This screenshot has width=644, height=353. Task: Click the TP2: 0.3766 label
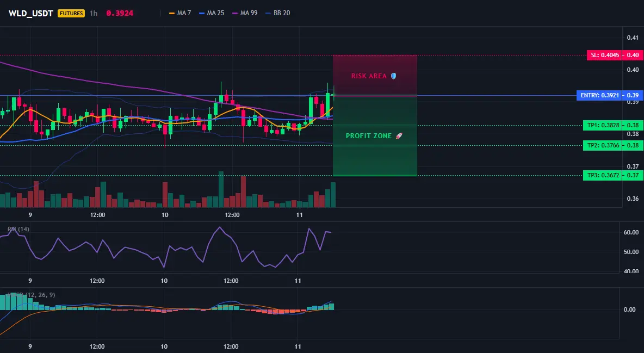[602, 145]
